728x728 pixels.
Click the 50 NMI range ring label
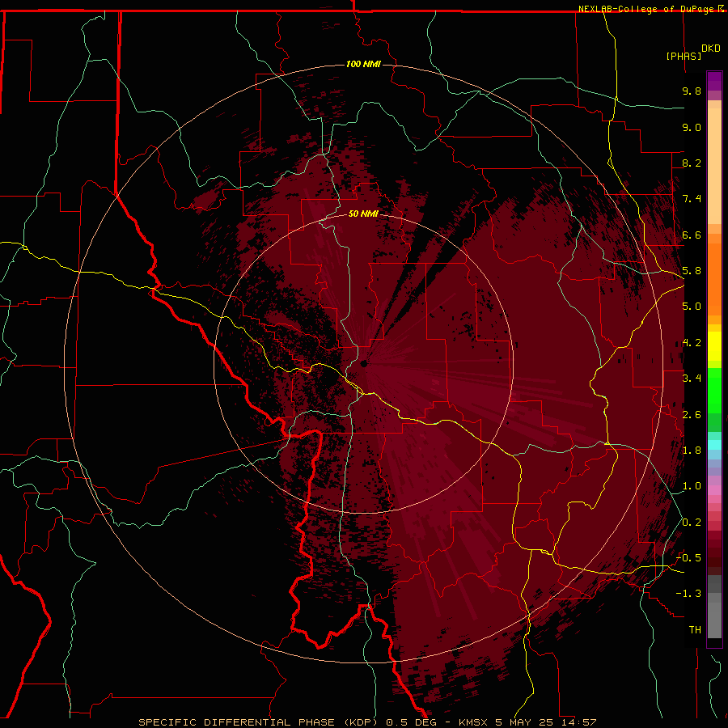click(363, 214)
